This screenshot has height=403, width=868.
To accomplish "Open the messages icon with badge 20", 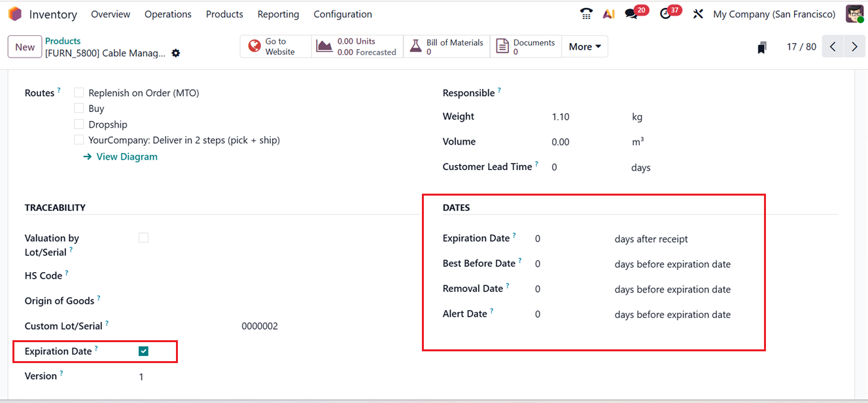I will [631, 14].
